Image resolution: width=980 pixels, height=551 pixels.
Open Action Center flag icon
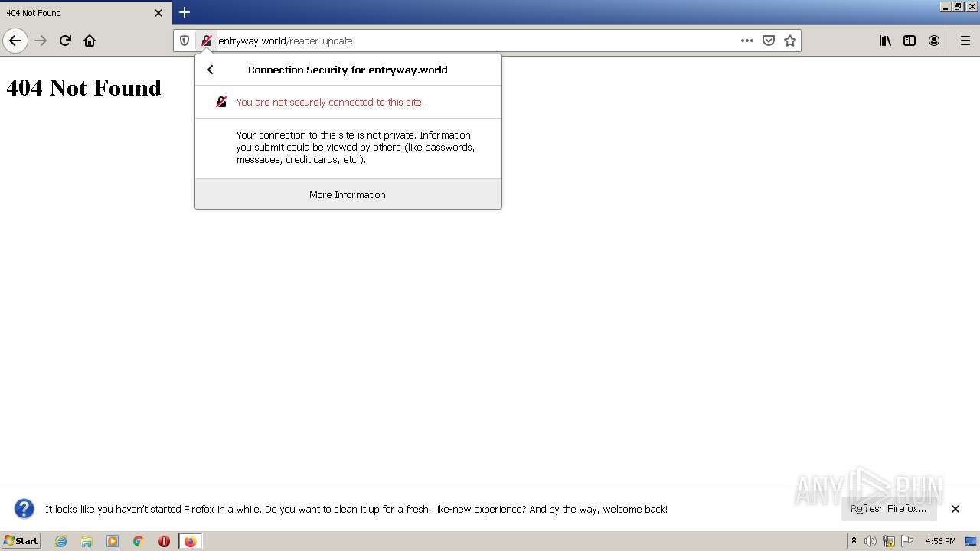[907, 541]
